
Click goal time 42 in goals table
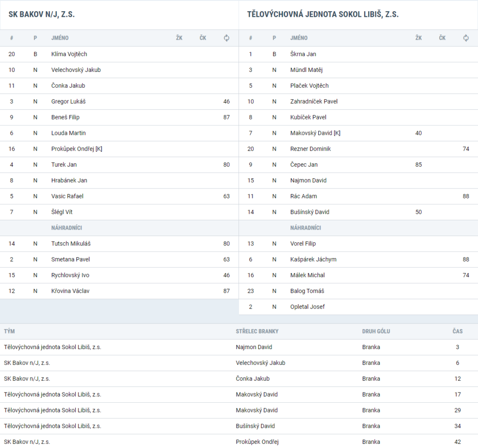(457, 442)
